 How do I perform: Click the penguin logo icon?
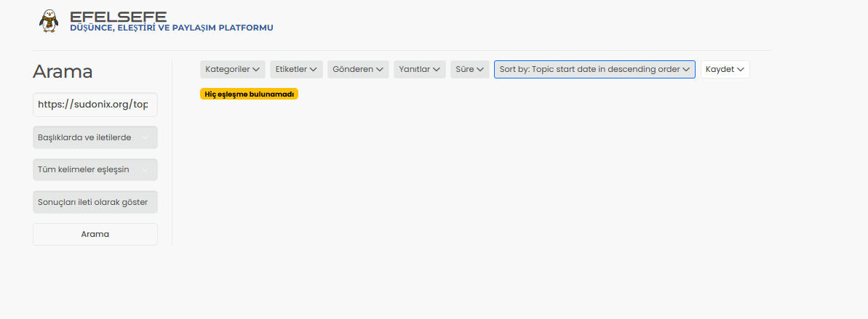point(48,21)
